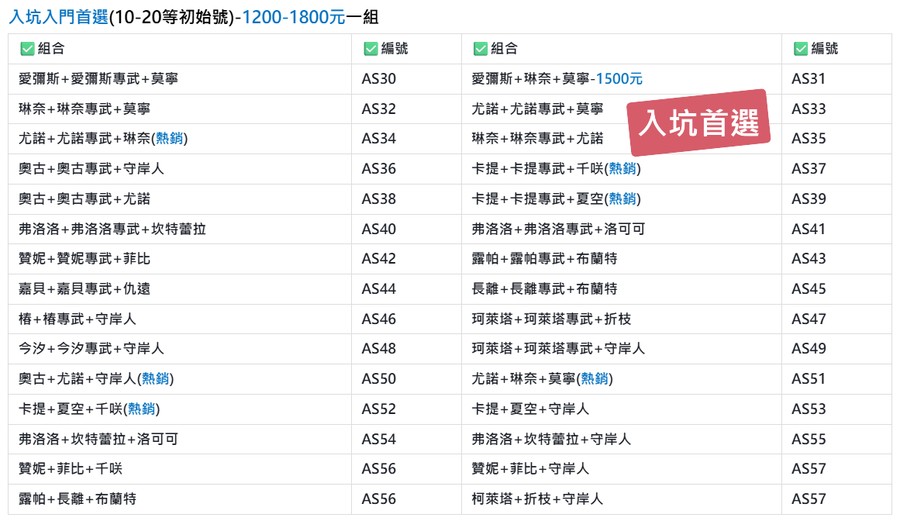
Task: Click the red 入坑首選 badge
Action: pos(699,123)
